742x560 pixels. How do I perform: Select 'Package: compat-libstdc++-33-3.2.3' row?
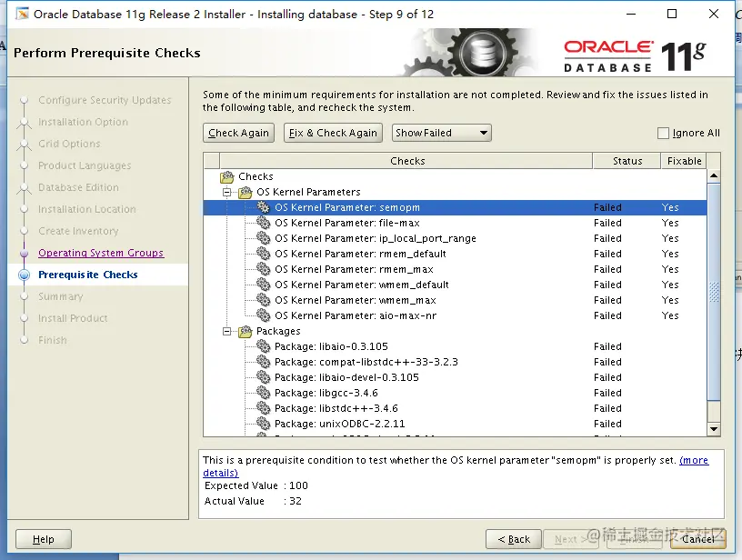(x=455, y=361)
